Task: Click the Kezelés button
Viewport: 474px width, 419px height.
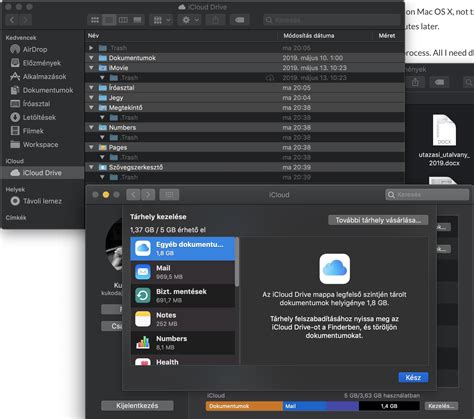Action: coord(441,406)
